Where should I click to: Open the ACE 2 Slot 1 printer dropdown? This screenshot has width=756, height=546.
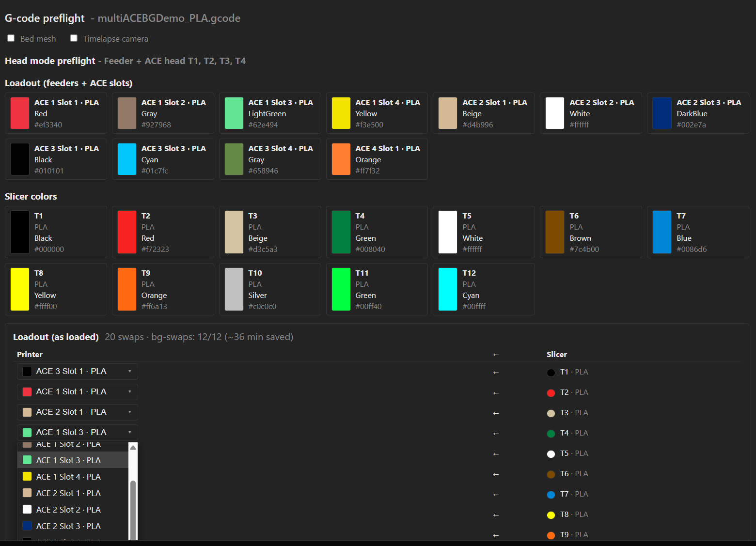click(x=78, y=412)
